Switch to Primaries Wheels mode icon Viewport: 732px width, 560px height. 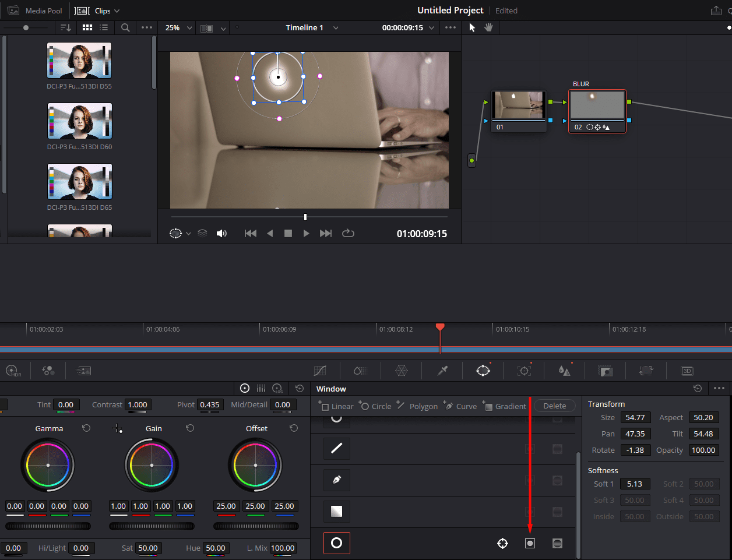(245, 388)
